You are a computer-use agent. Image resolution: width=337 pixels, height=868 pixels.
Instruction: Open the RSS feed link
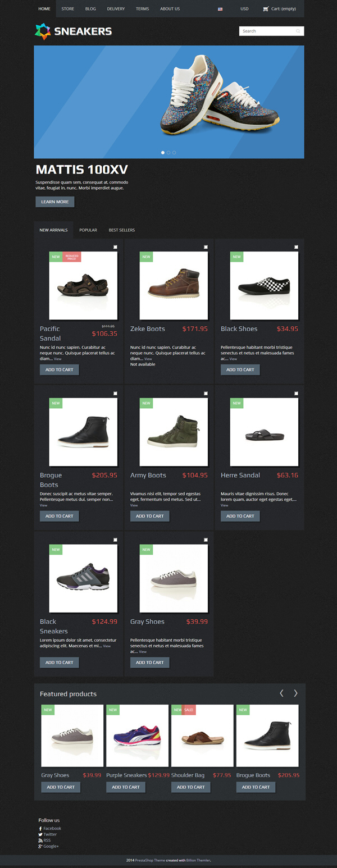[44, 840]
